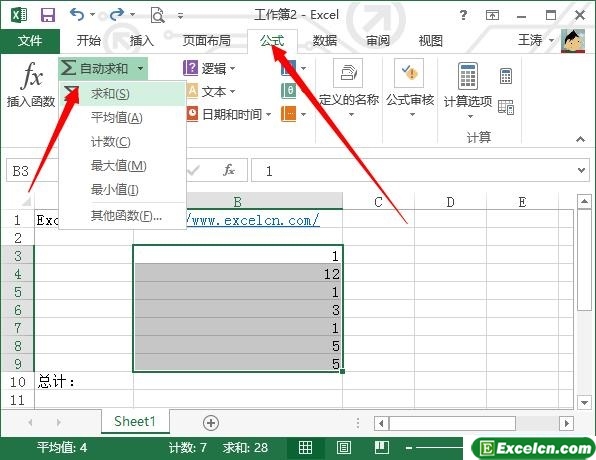
Task: Switch to Page Break Preview in status bar
Action: [381, 447]
